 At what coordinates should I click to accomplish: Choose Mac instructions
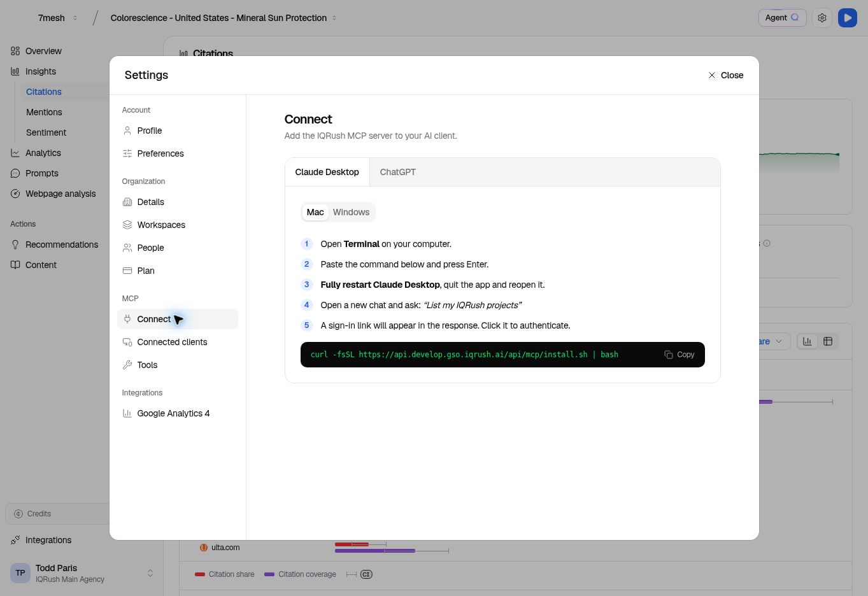click(x=315, y=212)
